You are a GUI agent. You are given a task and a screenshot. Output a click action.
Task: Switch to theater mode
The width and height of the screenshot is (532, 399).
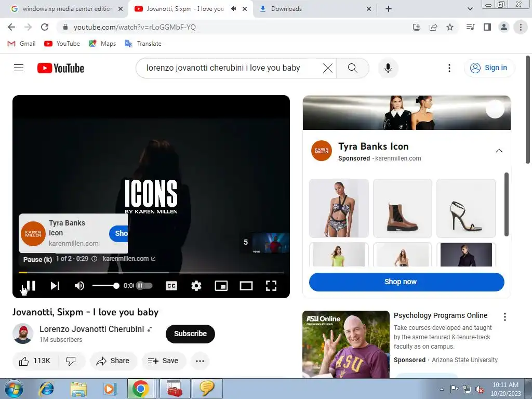(246, 286)
